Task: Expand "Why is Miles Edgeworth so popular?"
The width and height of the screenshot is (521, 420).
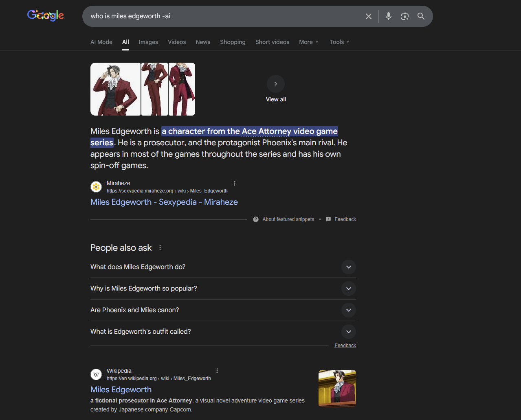Action: 348,289
